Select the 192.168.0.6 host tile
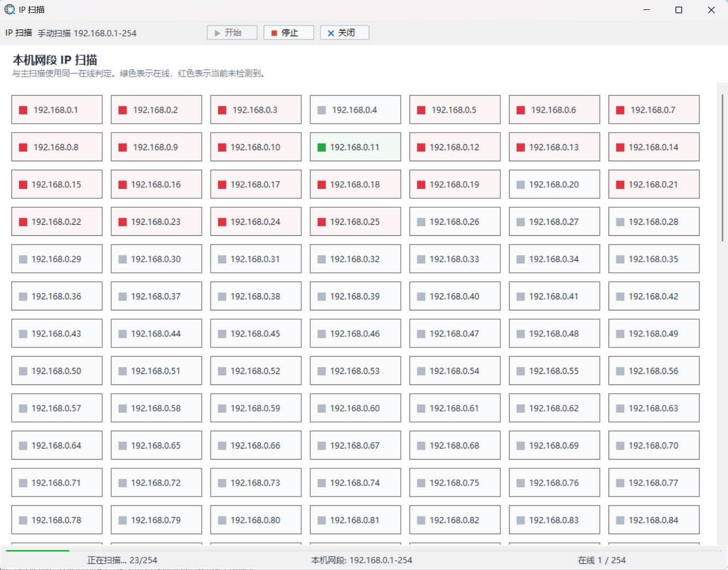728x570 pixels. (554, 109)
